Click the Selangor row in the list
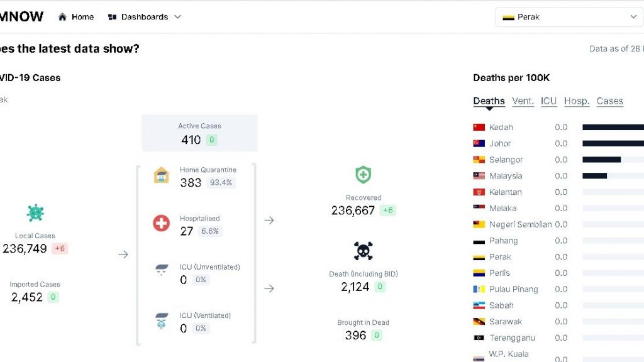The width and height of the screenshot is (644, 362). pos(506,160)
